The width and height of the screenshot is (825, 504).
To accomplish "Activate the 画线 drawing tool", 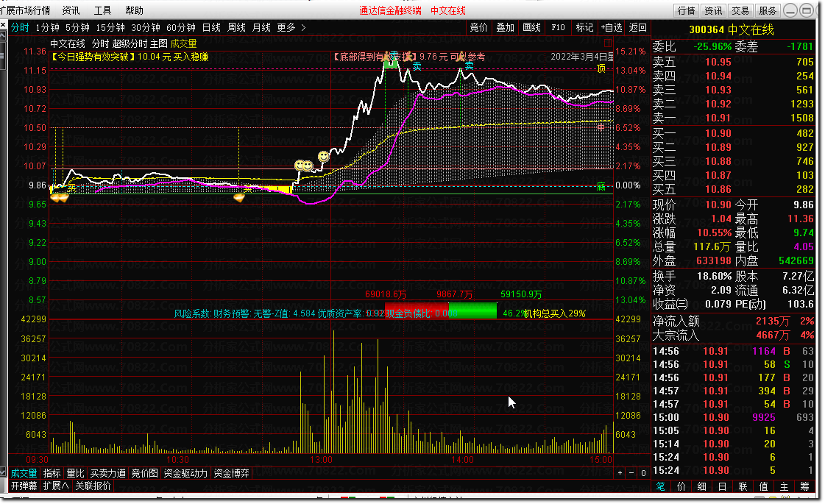I will point(531,27).
